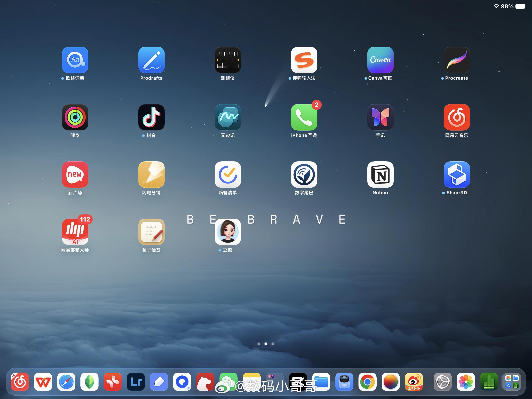Screen dimensions: 532x399
Task: Launch WPS Office from the dock
Action: 43,382
